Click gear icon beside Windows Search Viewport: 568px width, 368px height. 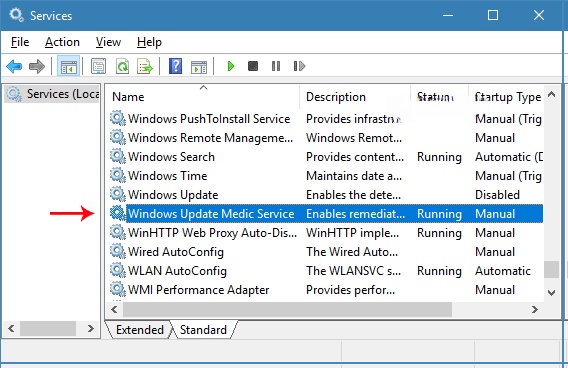point(118,156)
